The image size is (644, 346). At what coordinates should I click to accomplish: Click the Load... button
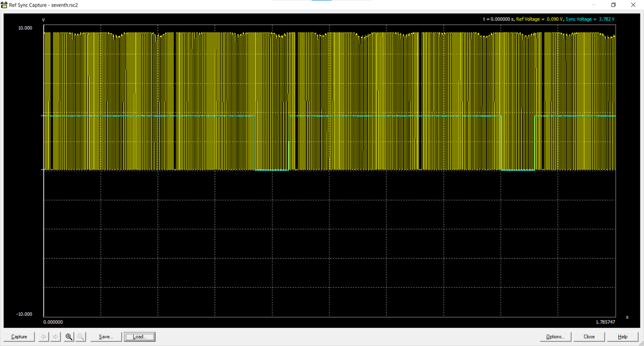click(139, 337)
